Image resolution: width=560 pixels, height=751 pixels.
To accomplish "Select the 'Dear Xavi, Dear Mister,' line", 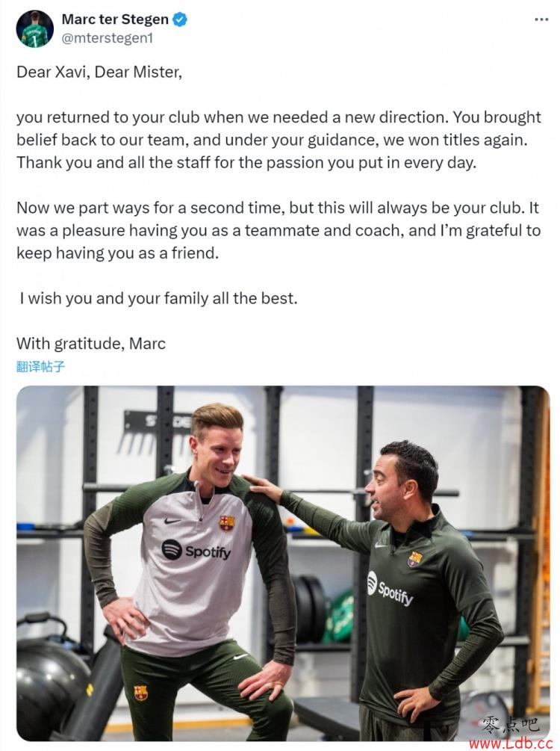I will [99, 72].
